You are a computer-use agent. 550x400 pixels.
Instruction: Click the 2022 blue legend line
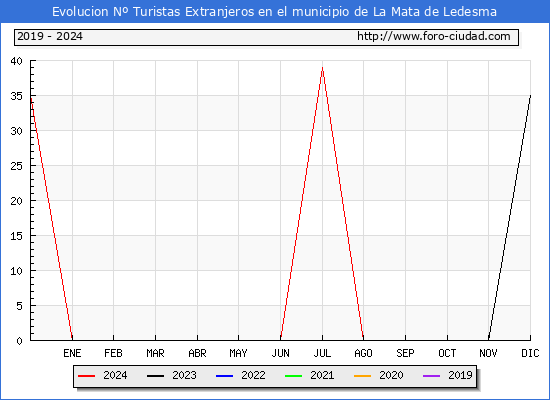pyautogui.click(x=224, y=376)
